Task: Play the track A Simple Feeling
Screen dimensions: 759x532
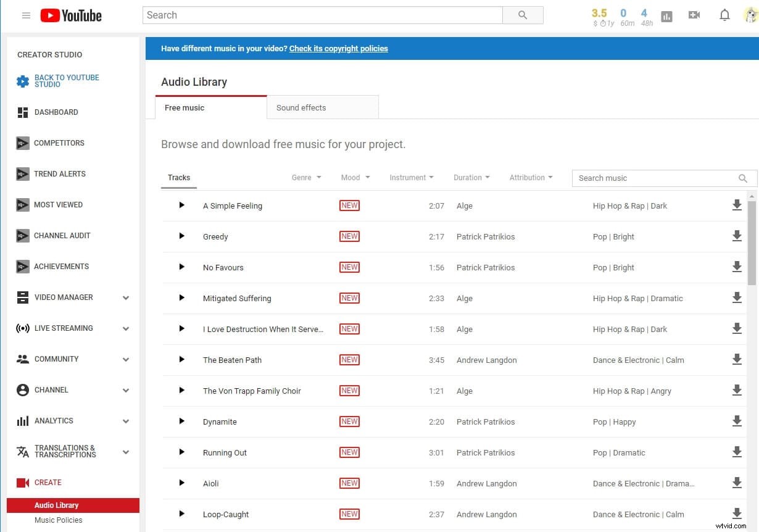Action: [181, 206]
